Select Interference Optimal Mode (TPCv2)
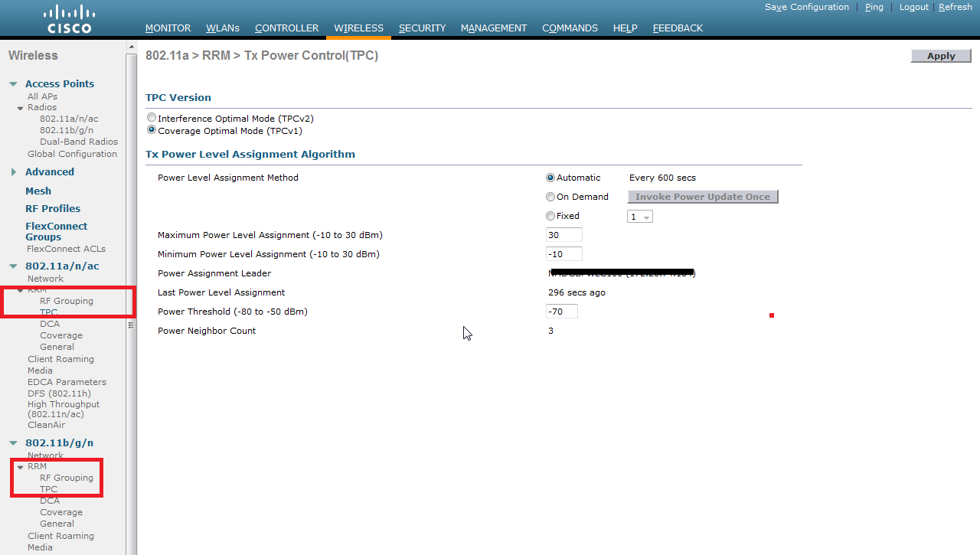Viewport: 980px width, 555px height. tap(152, 119)
